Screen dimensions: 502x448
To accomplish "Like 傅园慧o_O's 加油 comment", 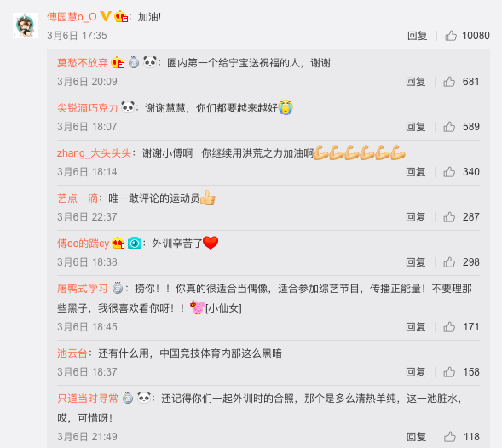I will pyautogui.click(x=451, y=36).
